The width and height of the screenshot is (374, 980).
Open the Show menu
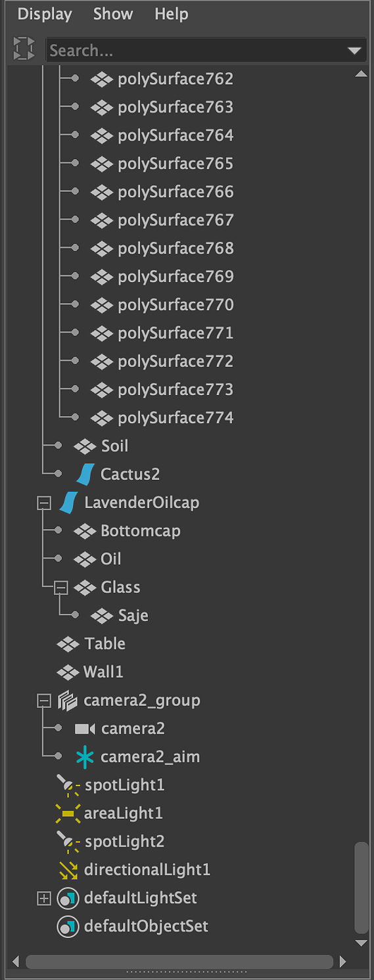[113, 14]
